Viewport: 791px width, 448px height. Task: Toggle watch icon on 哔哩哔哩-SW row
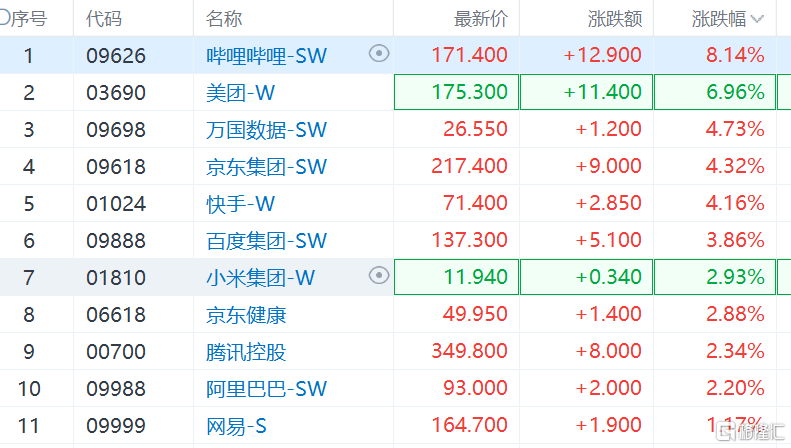[379, 54]
